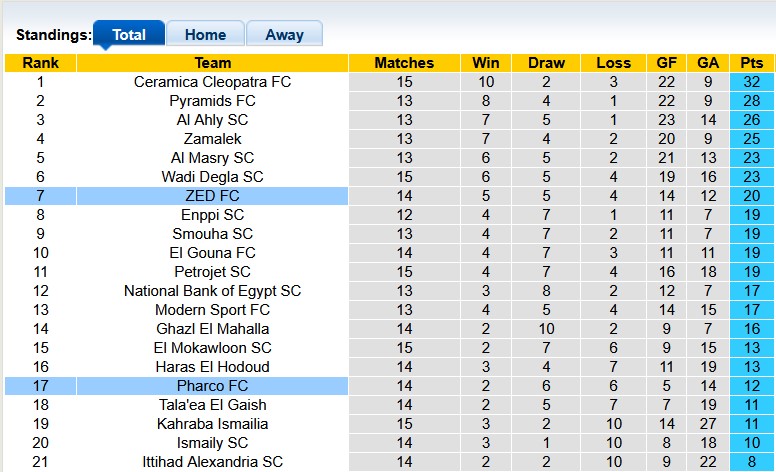Click the Draw column header

click(547, 63)
